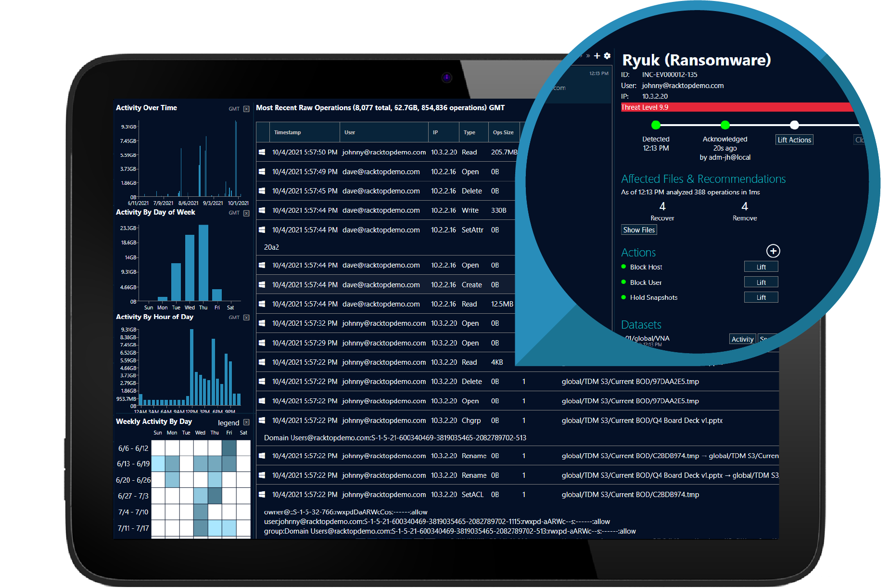Toggle GMT on Activity By Day of Week
The image size is (889, 588).
click(x=234, y=213)
